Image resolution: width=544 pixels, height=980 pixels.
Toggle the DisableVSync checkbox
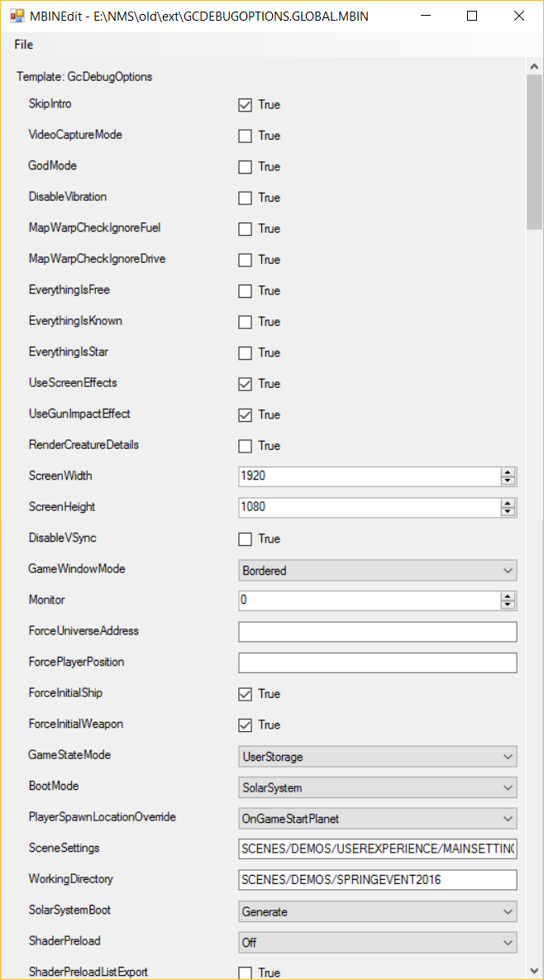[245, 538]
